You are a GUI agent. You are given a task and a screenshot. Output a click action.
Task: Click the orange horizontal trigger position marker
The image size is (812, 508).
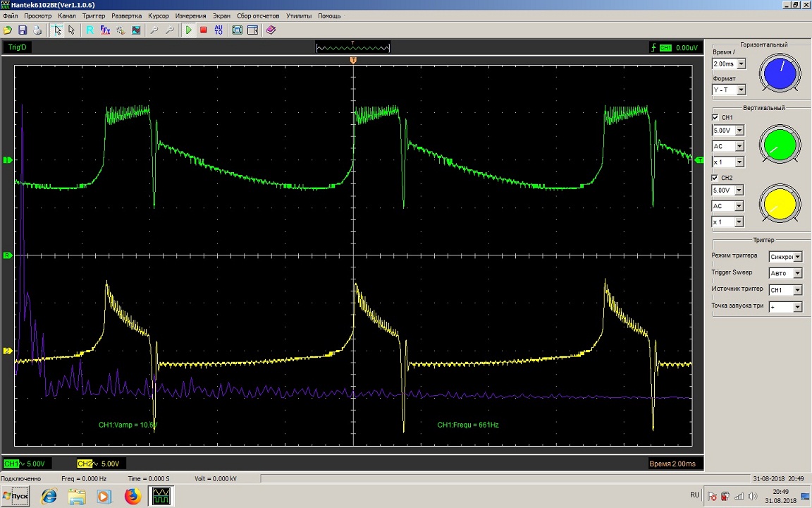tap(353, 61)
